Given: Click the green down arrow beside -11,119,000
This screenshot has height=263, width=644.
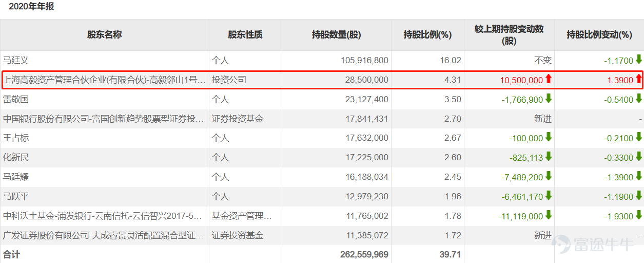Looking at the screenshot, I should pyautogui.click(x=548, y=216).
